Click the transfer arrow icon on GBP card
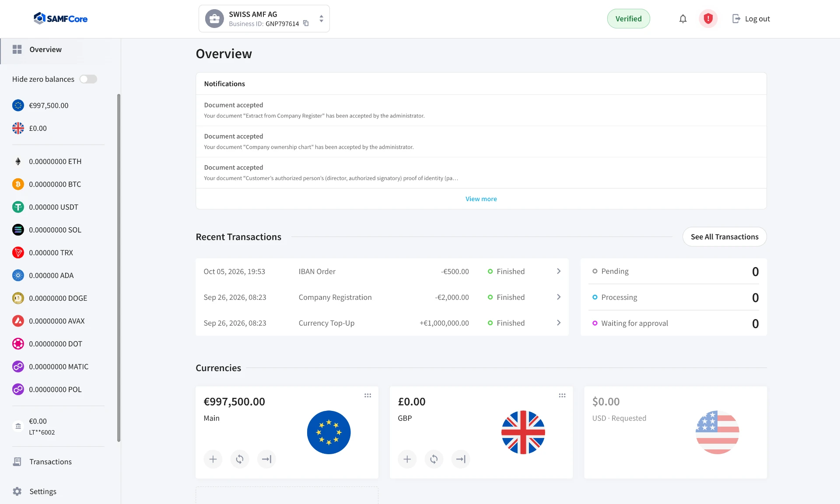Screen dimensions: 840x504 click(x=461, y=459)
